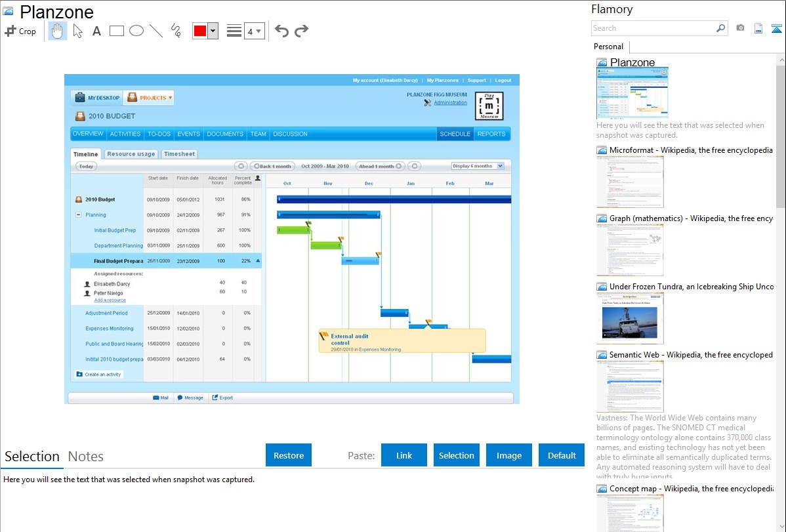Viewport: 786px width, 532px height.
Task: Click the line thickness icon
Action: coord(234,31)
